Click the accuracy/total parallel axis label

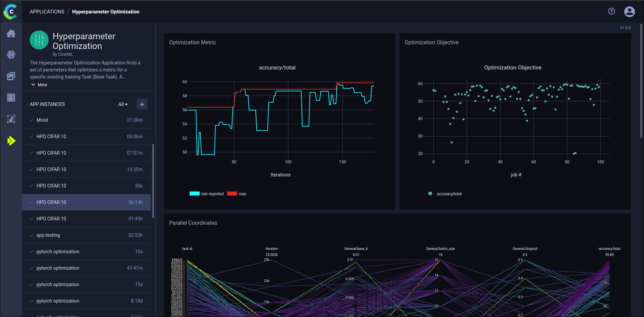[609, 249]
